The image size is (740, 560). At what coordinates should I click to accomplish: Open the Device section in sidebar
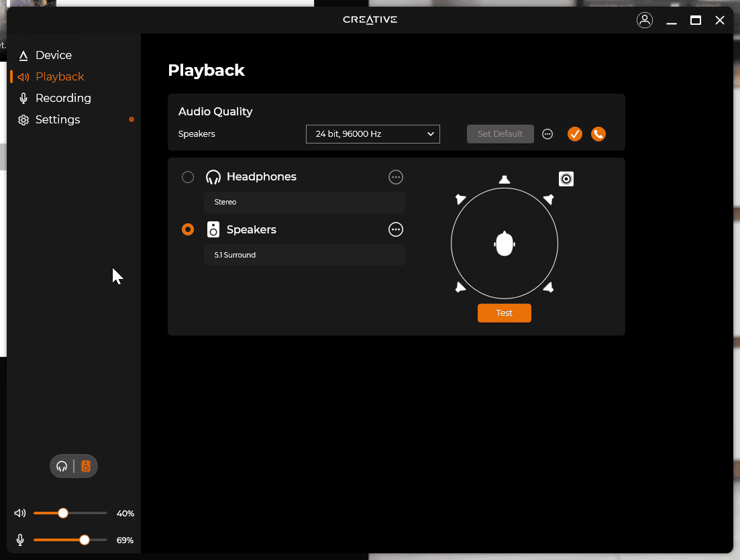pyautogui.click(x=53, y=56)
